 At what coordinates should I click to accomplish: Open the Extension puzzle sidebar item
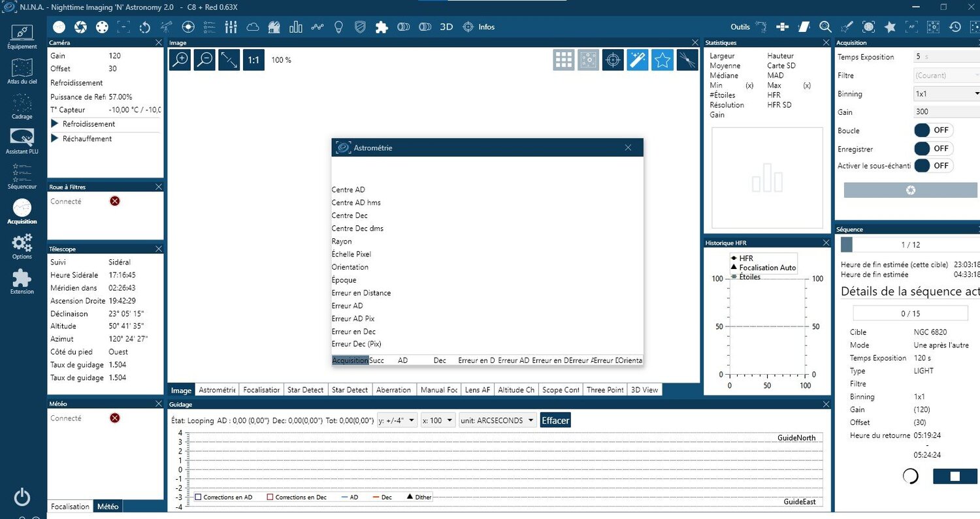coord(22,282)
